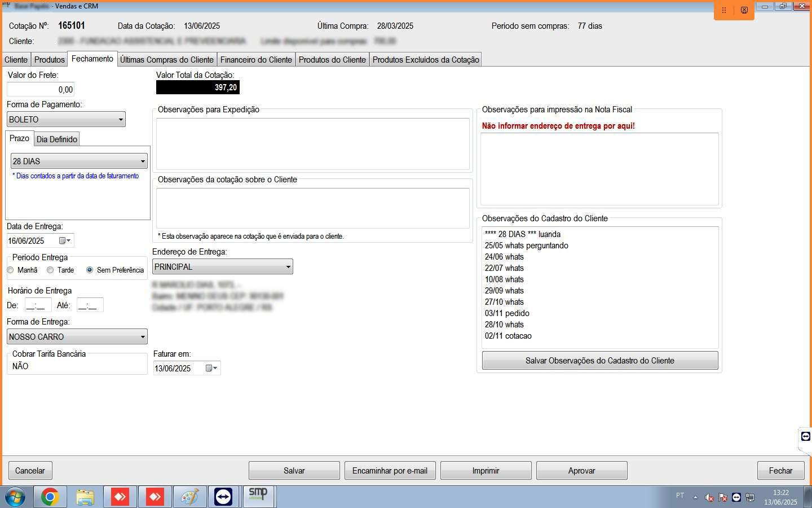
Task: Click the Show desktop strip at taskbar end
Action: [x=808, y=497]
